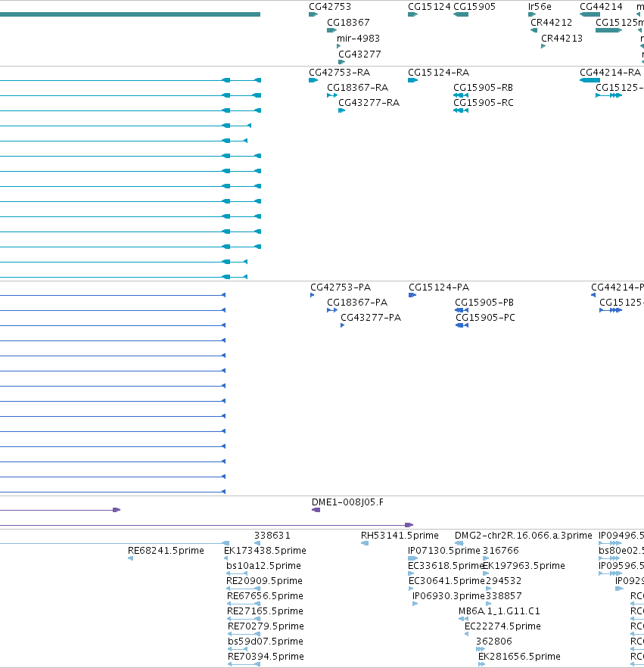Select the RE68241.5prime EST label
This screenshot has height=668, width=644.
[166, 551]
